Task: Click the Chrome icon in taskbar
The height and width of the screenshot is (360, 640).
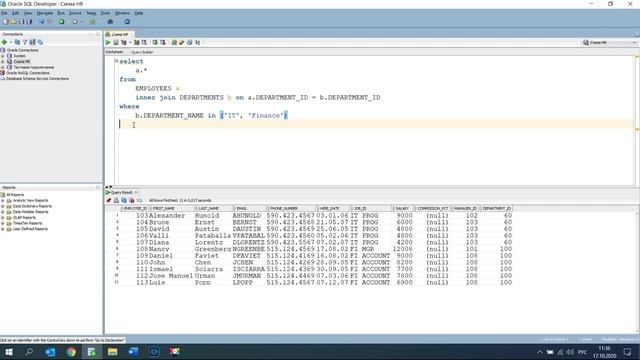Action: coord(71,352)
